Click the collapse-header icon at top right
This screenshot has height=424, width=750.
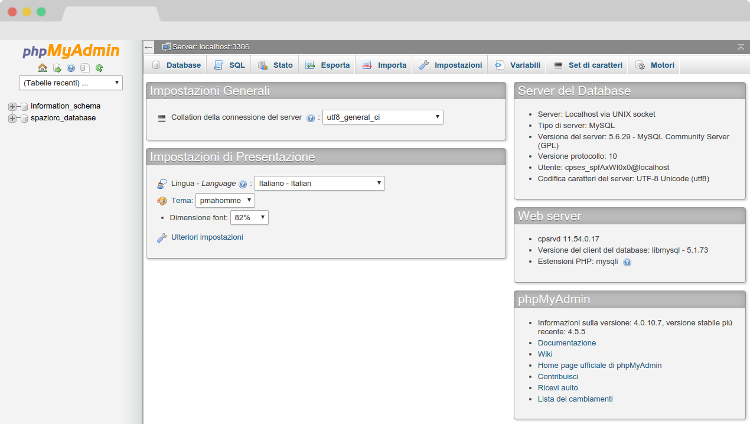[740, 47]
